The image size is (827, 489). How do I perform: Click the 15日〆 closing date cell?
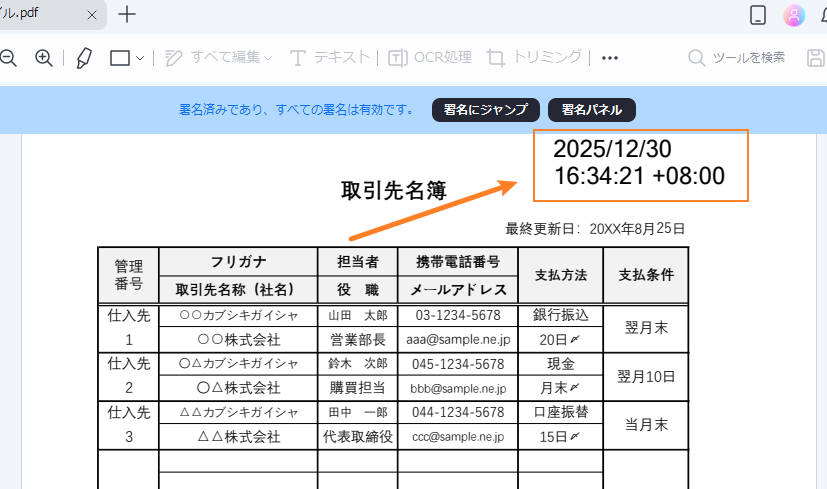pyautogui.click(x=560, y=437)
